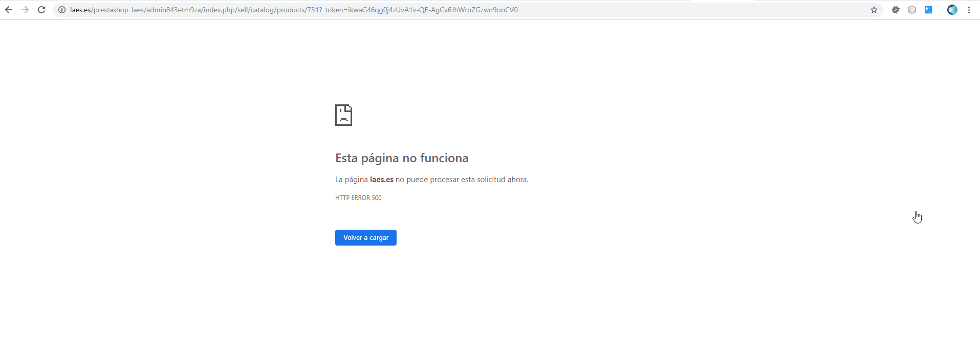Go back with the browser back arrow
980x353 pixels.
[x=9, y=10]
